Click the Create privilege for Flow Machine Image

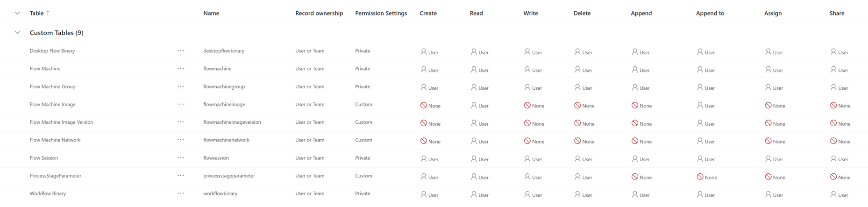[x=430, y=106]
